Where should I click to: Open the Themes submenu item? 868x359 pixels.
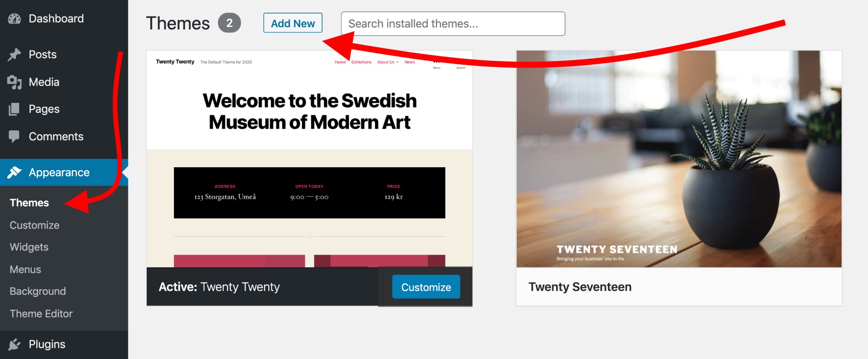point(30,203)
